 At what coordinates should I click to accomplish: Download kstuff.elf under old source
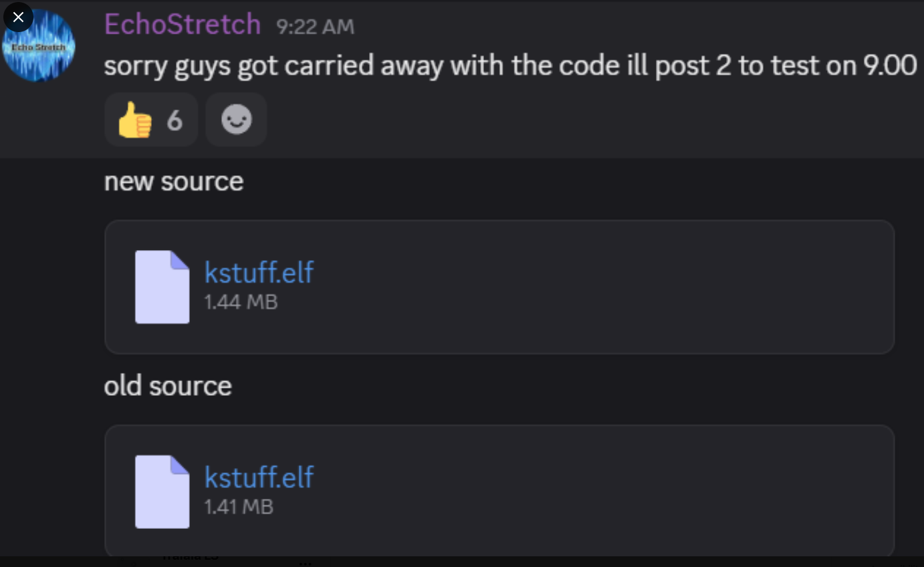259,477
